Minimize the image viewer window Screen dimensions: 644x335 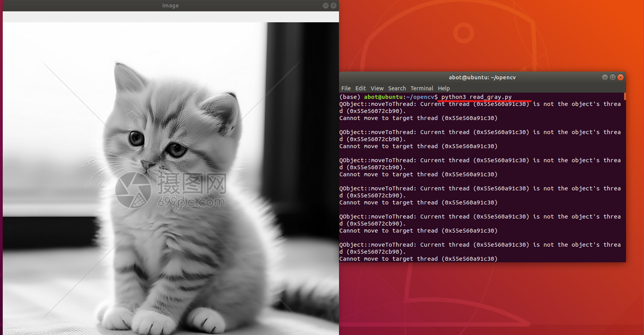(x=325, y=5)
